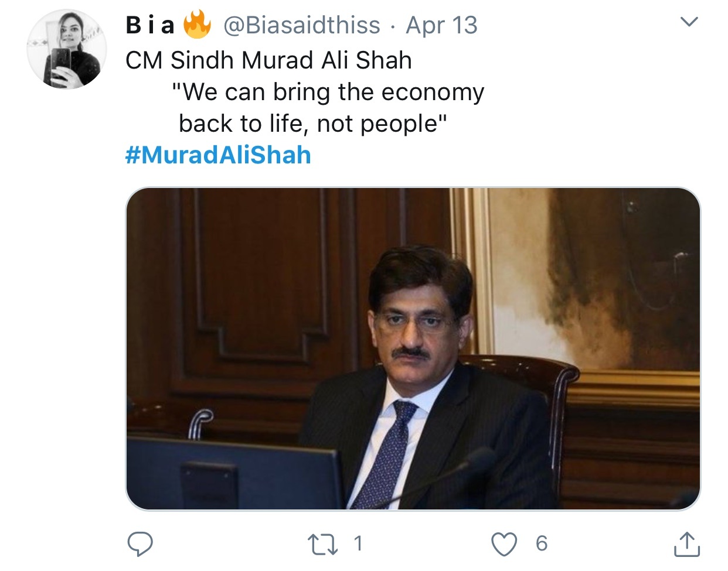
Task: View the like count of 6
Action: (542, 544)
